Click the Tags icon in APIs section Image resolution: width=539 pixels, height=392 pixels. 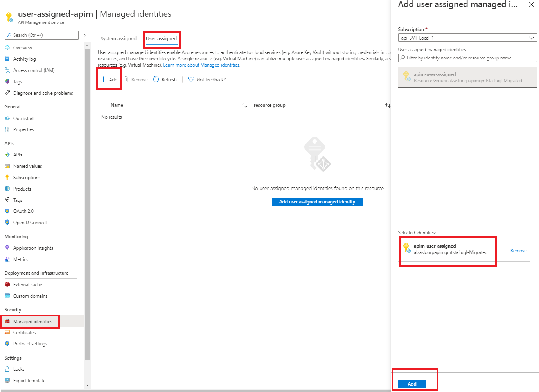(x=7, y=200)
